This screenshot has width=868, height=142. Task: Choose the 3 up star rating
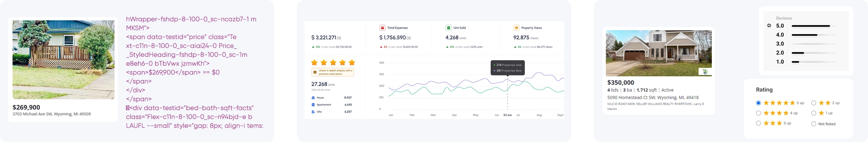[758, 124]
